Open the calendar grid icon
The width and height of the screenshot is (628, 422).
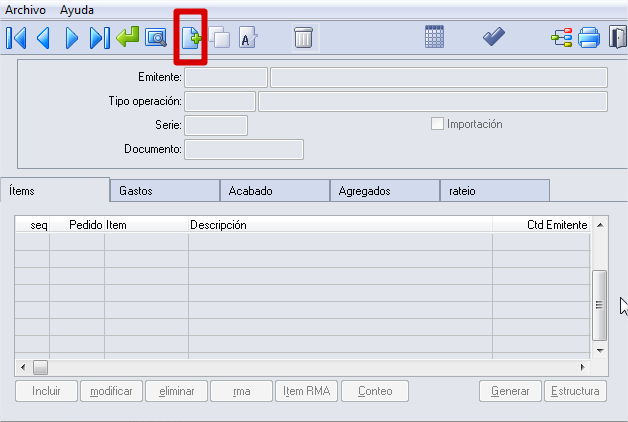(x=434, y=37)
